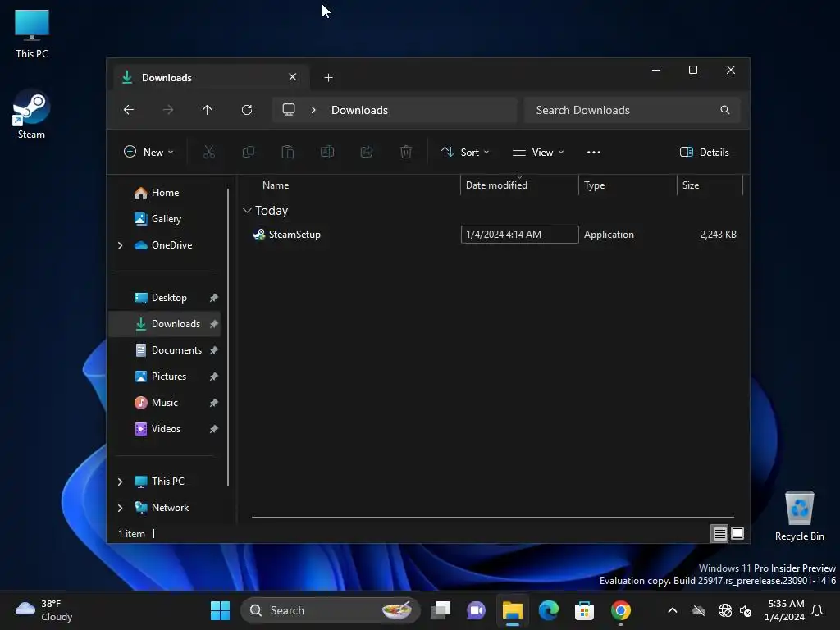The image size is (840, 630).
Task: Open the weather widget showing Cloudy
Action: [44, 610]
